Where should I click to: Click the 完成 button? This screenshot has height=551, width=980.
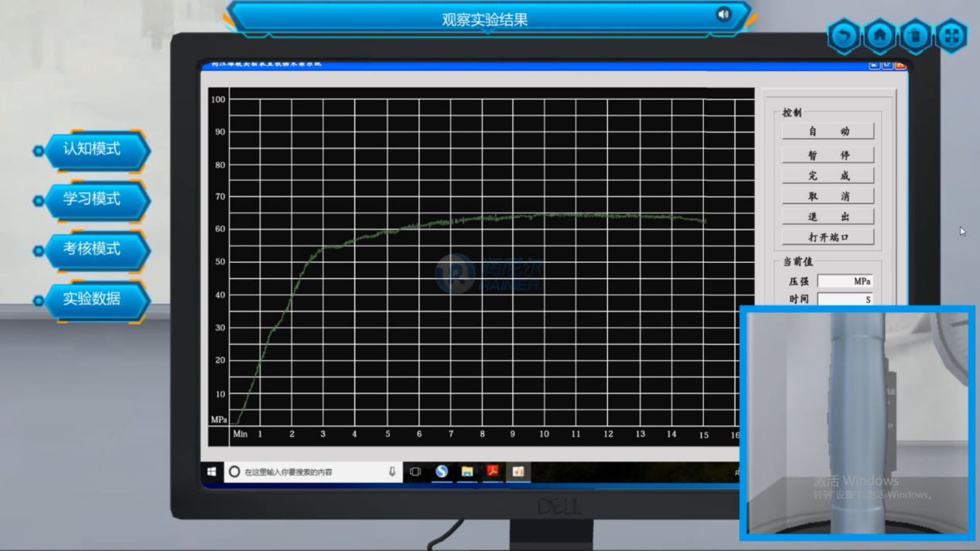[x=828, y=175]
